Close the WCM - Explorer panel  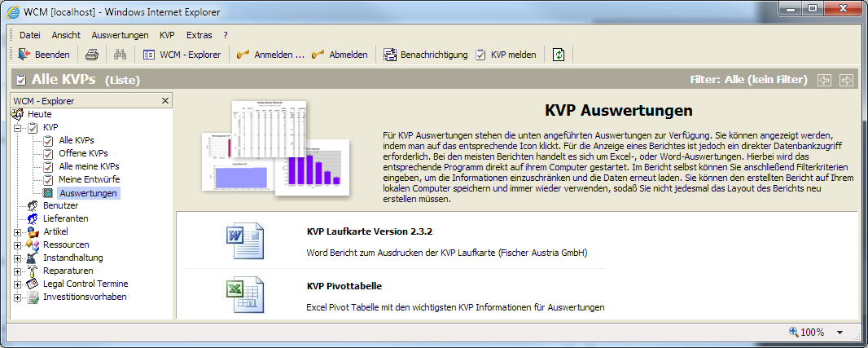(x=165, y=100)
